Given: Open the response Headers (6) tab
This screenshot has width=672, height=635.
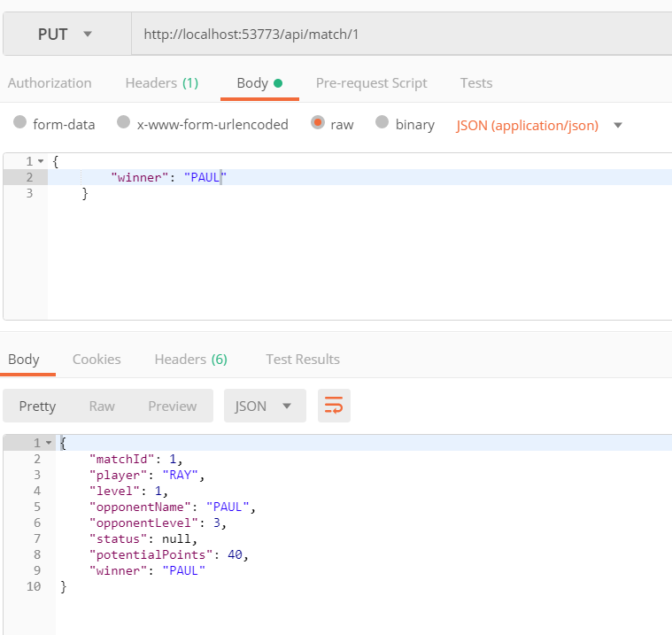Looking at the screenshot, I should click(190, 360).
